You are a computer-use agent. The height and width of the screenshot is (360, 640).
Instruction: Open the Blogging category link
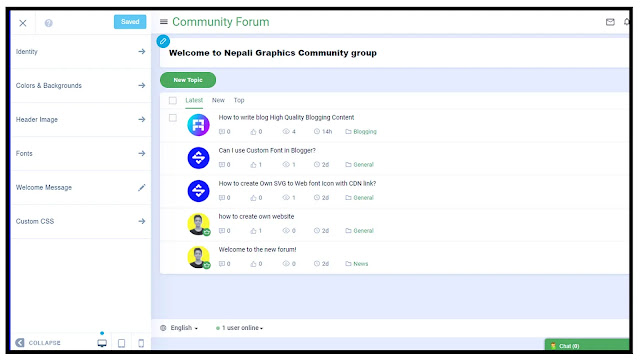tap(365, 131)
